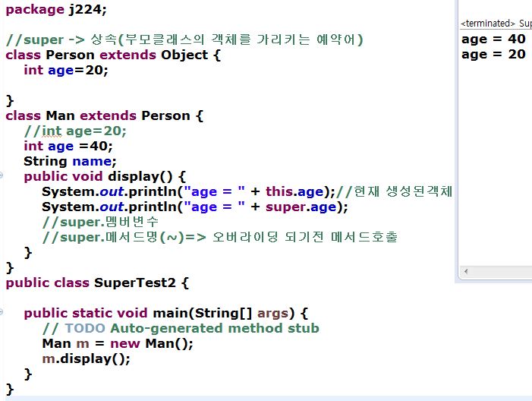Viewport: 532px width, 401px height.
Task: Click the "//super.메서드명(~)=>" comment line
Action: click(x=220, y=237)
